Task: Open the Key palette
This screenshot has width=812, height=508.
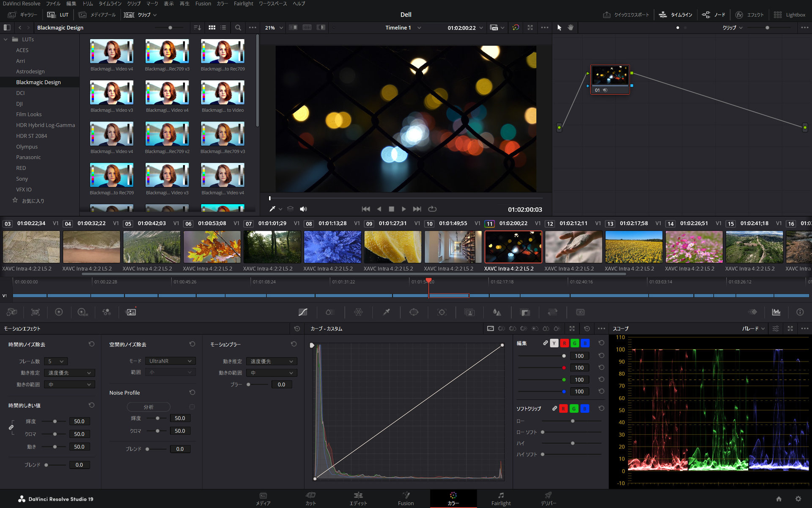Action: tap(525, 312)
